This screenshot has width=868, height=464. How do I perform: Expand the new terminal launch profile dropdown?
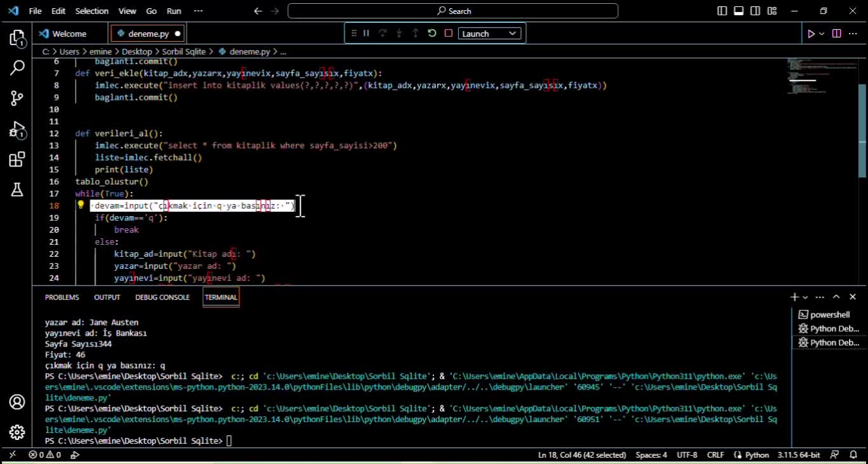(x=805, y=297)
